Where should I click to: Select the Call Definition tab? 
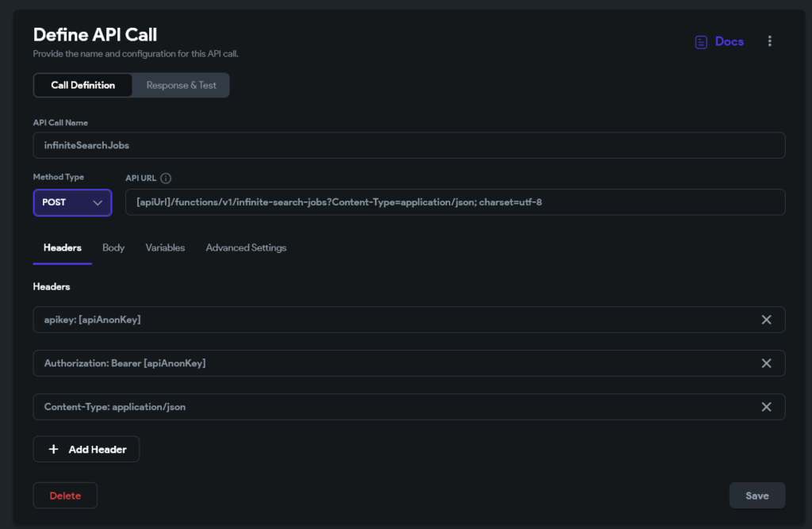[x=82, y=85]
